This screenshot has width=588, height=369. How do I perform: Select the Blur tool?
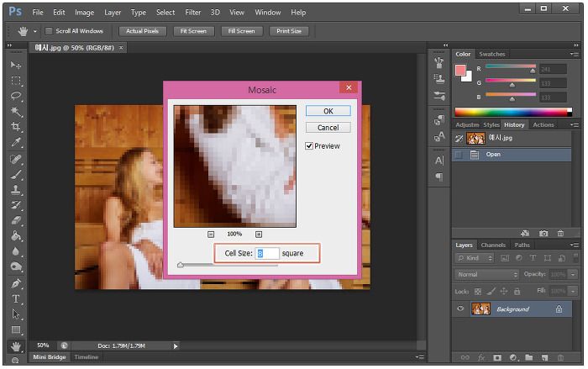[16, 251]
